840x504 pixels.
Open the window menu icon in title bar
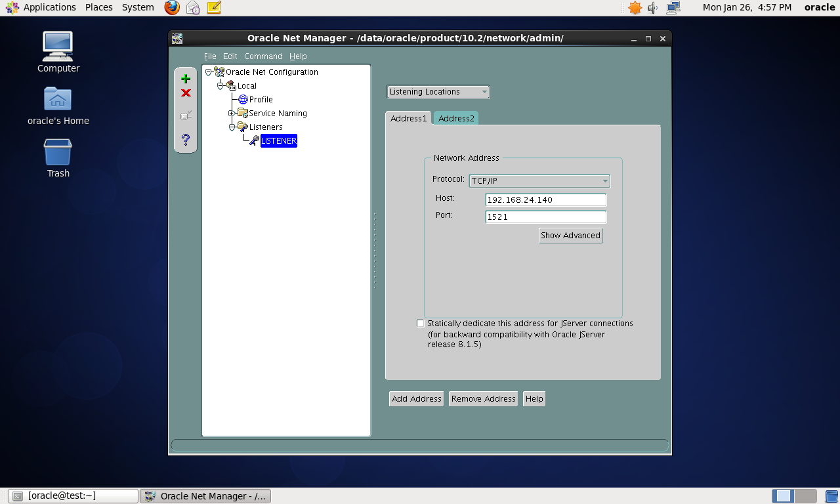point(177,38)
